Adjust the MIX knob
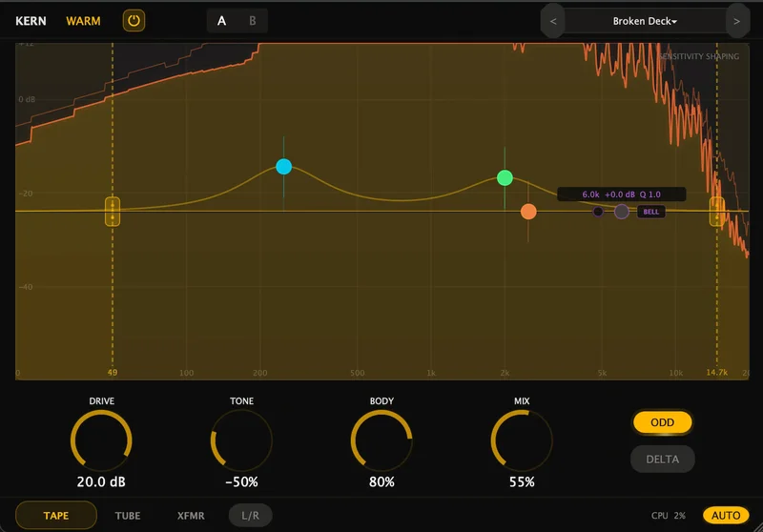This screenshot has width=763, height=532. (x=522, y=440)
